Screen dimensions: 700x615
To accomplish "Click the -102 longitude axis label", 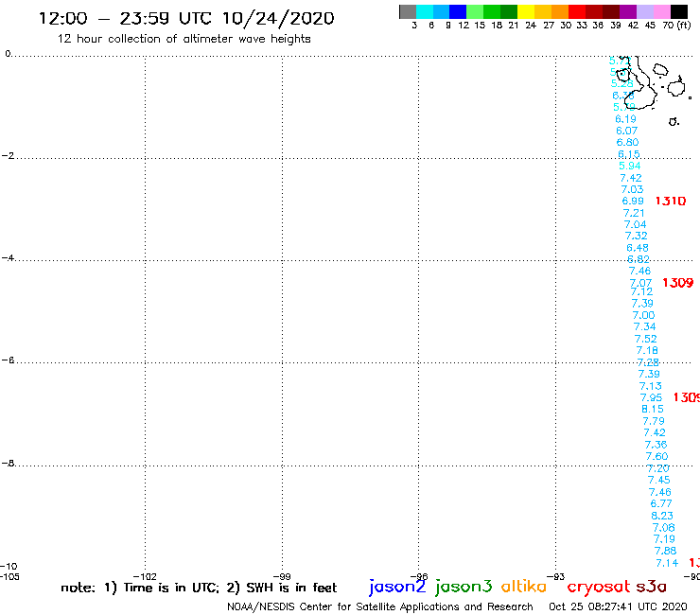I will coord(145,576).
